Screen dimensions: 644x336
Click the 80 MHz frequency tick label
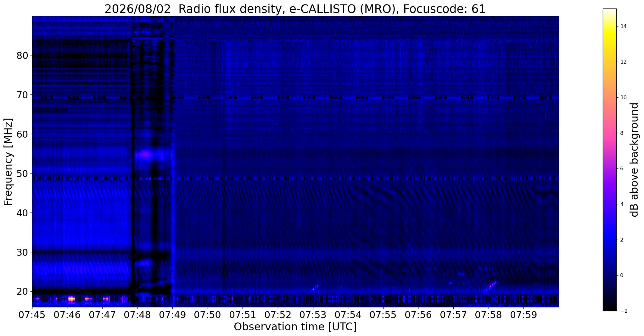click(x=23, y=55)
